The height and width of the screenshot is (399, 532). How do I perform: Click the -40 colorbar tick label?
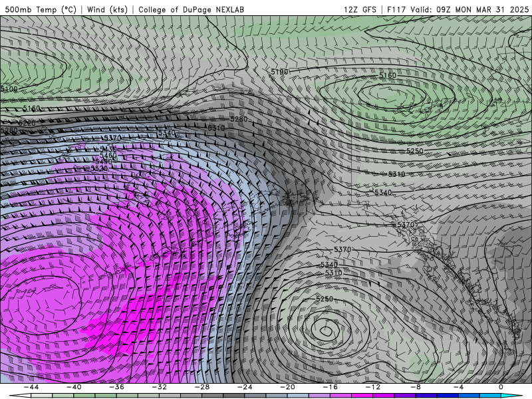74,387
